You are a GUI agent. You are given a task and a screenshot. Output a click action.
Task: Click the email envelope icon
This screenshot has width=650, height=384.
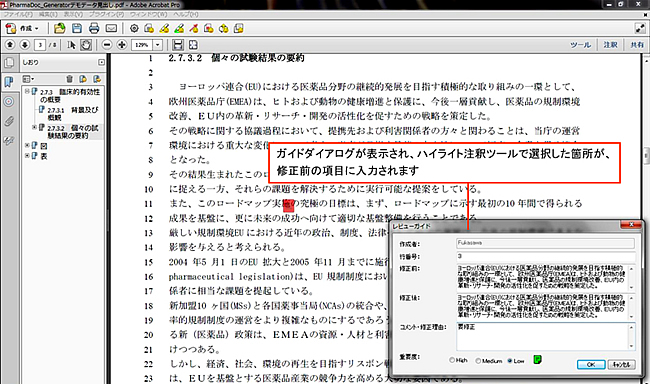(111, 28)
